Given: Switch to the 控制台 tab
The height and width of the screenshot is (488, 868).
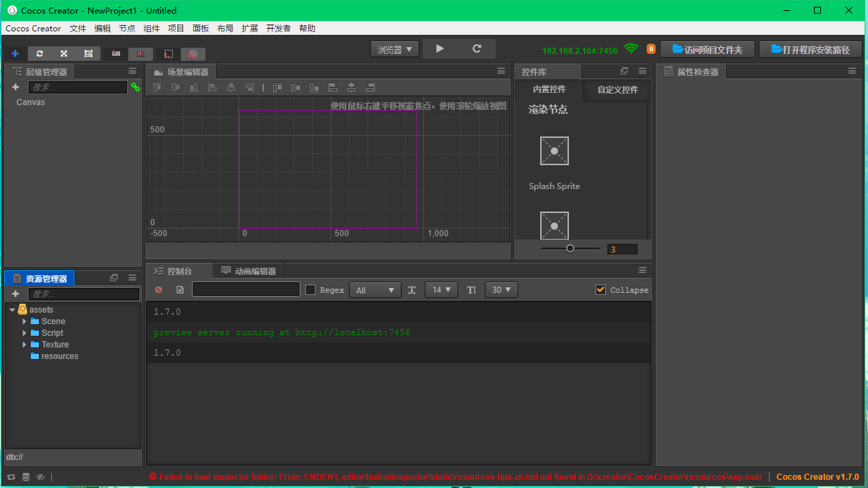Looking at the screenshot, I should tap(179, 271).
